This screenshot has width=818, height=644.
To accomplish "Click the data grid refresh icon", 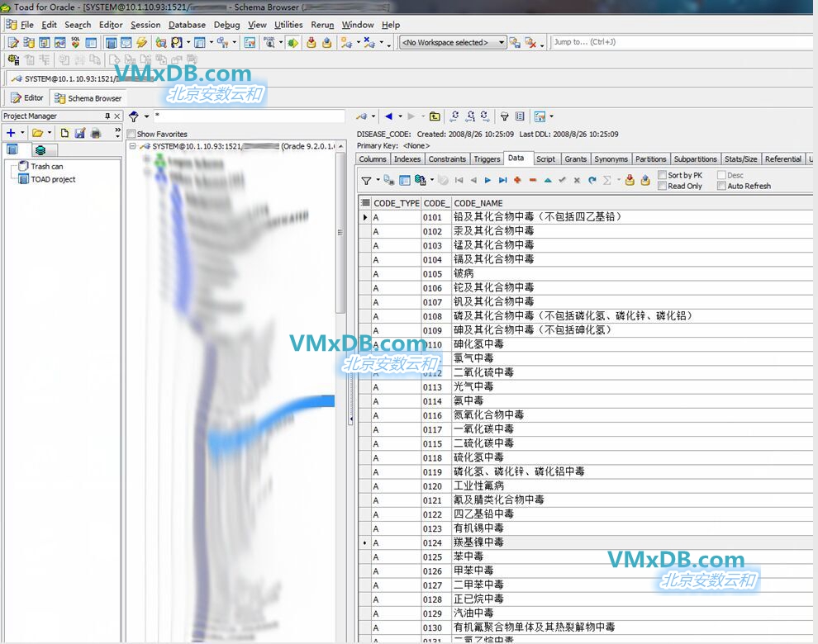I will click(592, 181).
